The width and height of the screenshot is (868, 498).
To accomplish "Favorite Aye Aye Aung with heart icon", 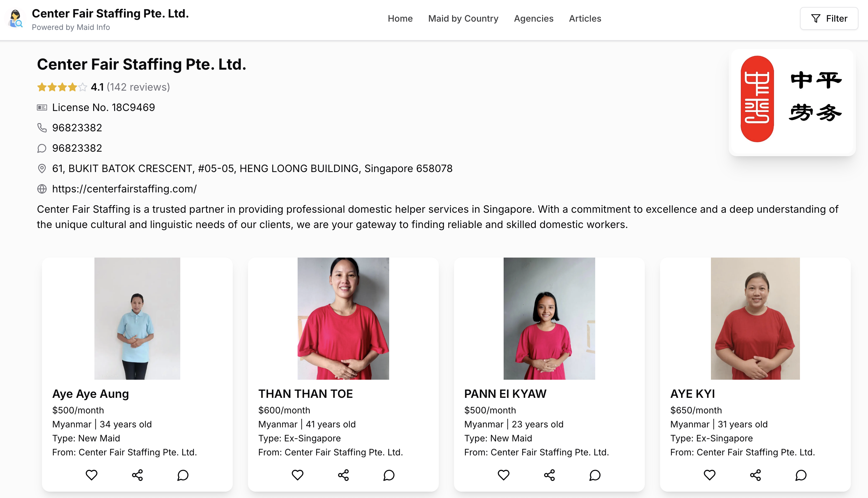I will tap(91, 475).
